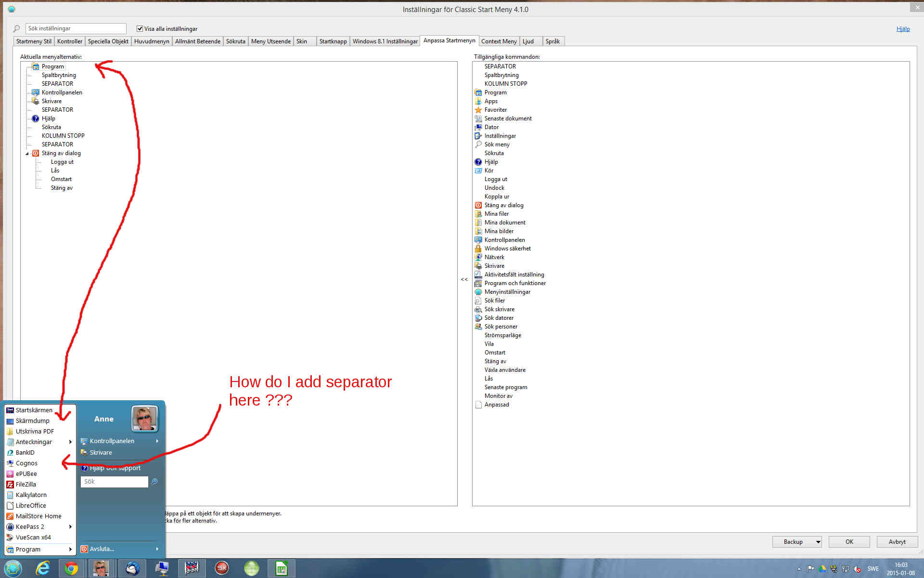The image size is (924, 578).
Task: Click the Favoriter star icon in commands
Action: [x=478, y=110]
